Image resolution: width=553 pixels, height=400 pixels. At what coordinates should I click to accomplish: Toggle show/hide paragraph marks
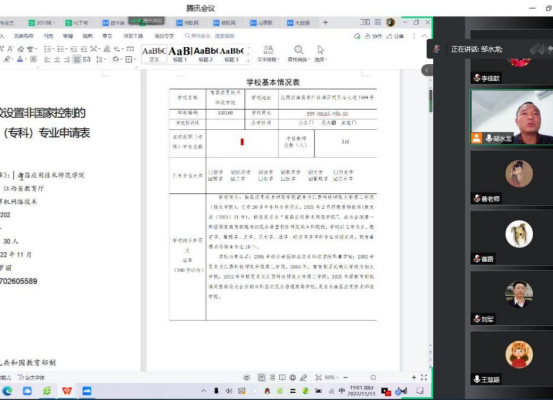(117, 49)
